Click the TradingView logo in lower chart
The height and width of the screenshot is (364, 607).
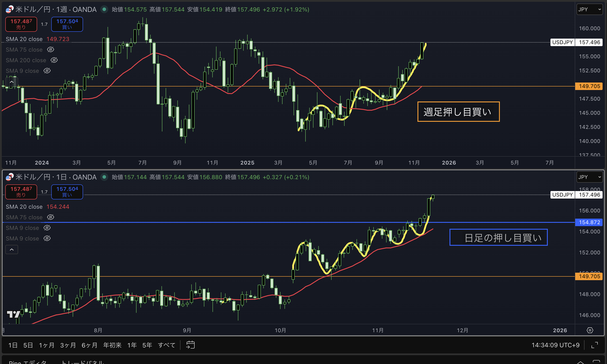(x=13, y=314)
